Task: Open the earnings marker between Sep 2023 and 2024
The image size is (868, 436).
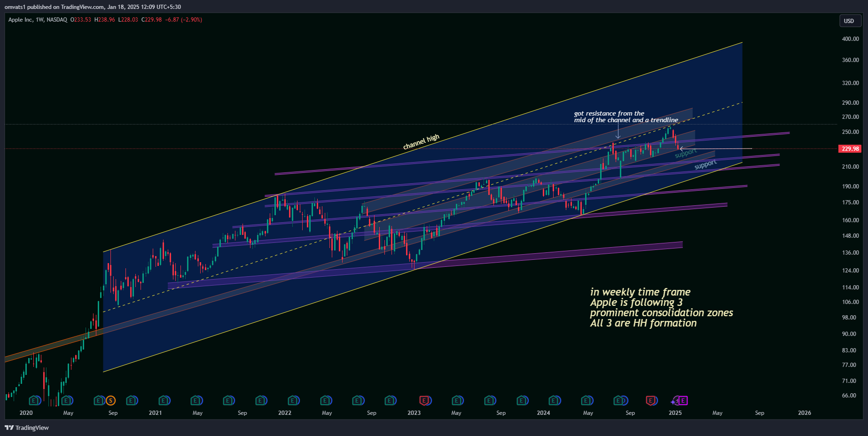Action: tap(522, 401)
